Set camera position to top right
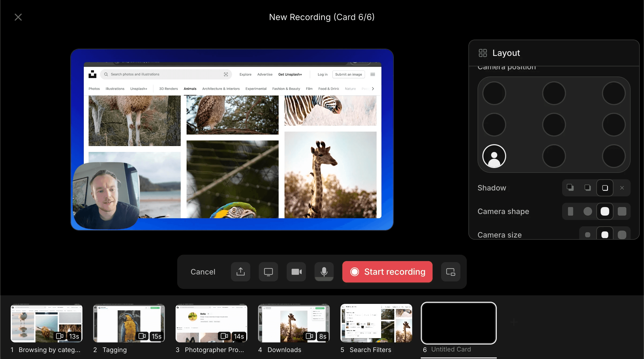The height and width of the screenshot is (359, 644). tap(613, 93)
